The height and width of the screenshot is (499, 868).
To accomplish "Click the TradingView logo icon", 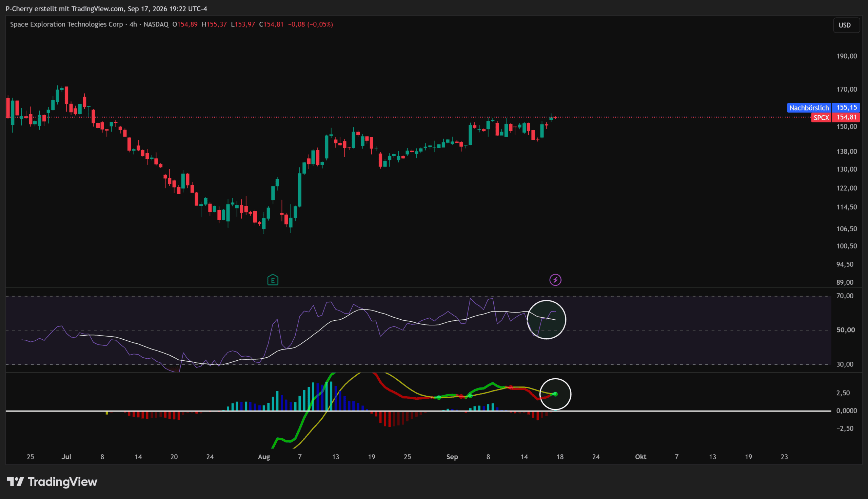I will coord(15,481).
